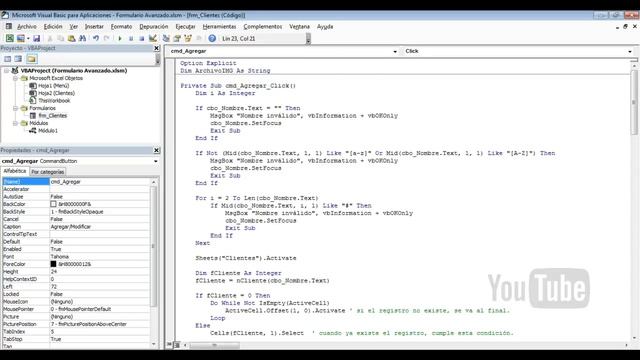Open the Insertar menu
Viewport: 640px width, 360px height.
(94, 27)
